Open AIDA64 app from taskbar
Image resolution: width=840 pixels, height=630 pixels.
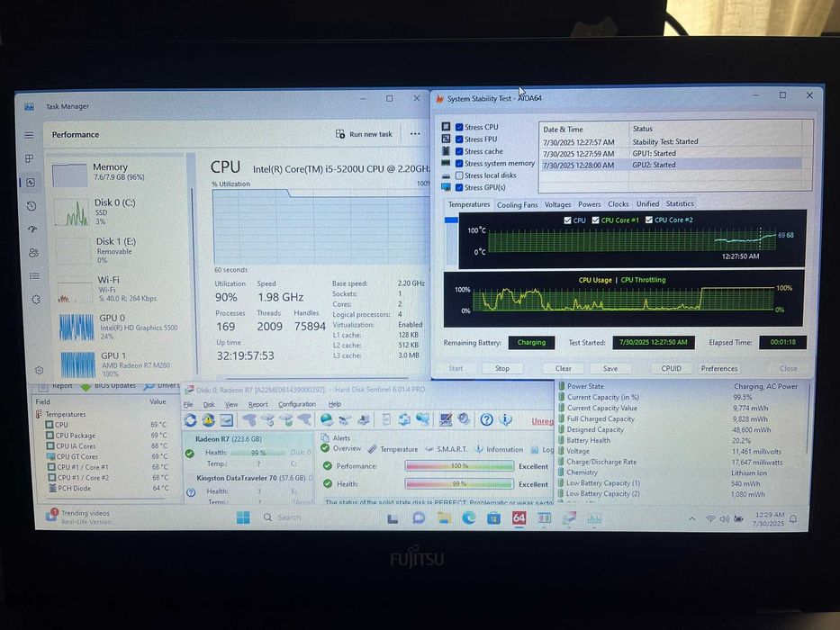pos(519,518)
